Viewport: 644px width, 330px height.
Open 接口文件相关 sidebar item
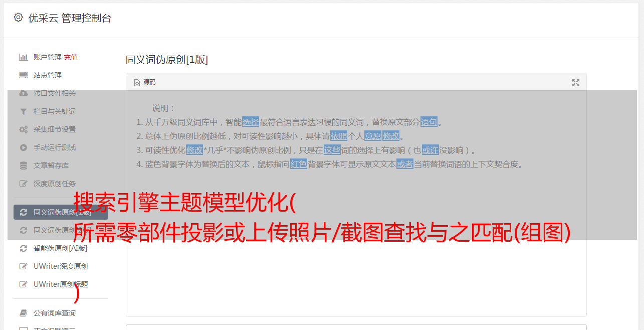tap(55, 93)
